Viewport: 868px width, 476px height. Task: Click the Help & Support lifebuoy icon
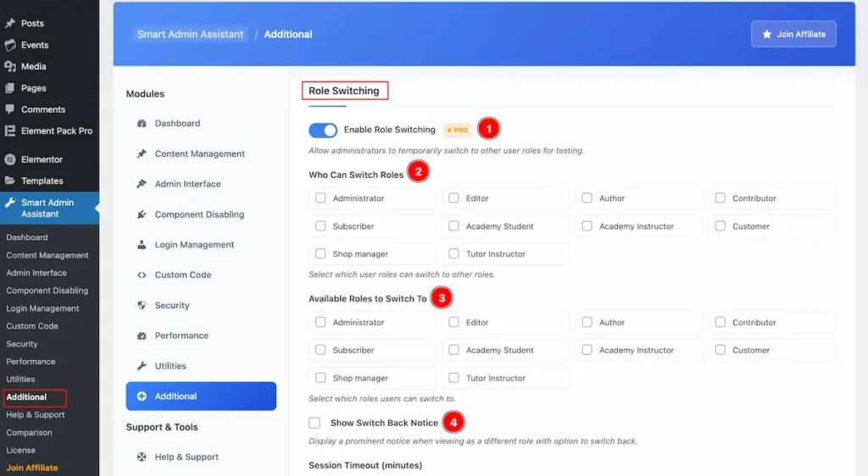click(x=142, y=457)
